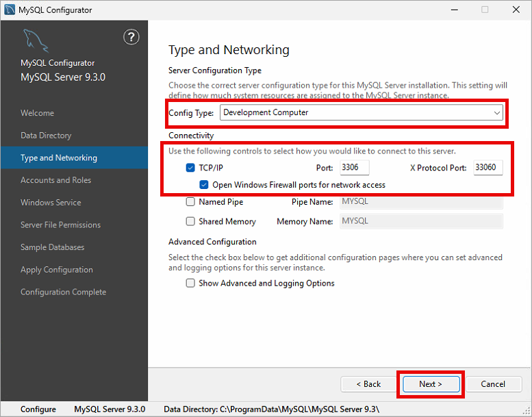Go to Accounts and Roles step
This screenshot has width=532, height=417.
[x=56, y=180]
